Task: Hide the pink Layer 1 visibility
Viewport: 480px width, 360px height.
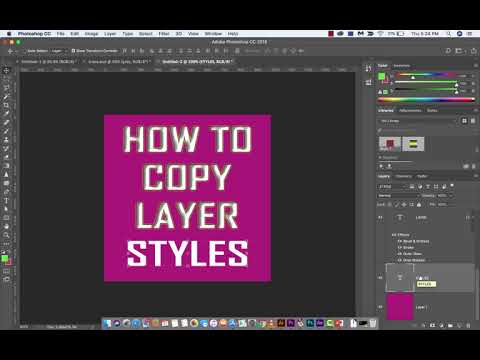Action: [x=380, y=307]
